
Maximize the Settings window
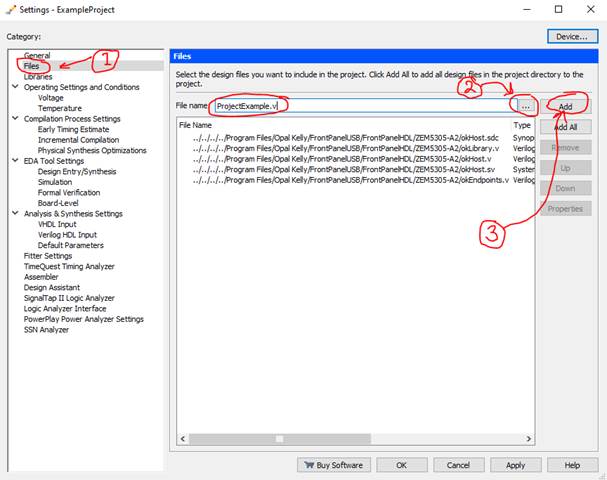pyautogui.click(x=559, y=9)
